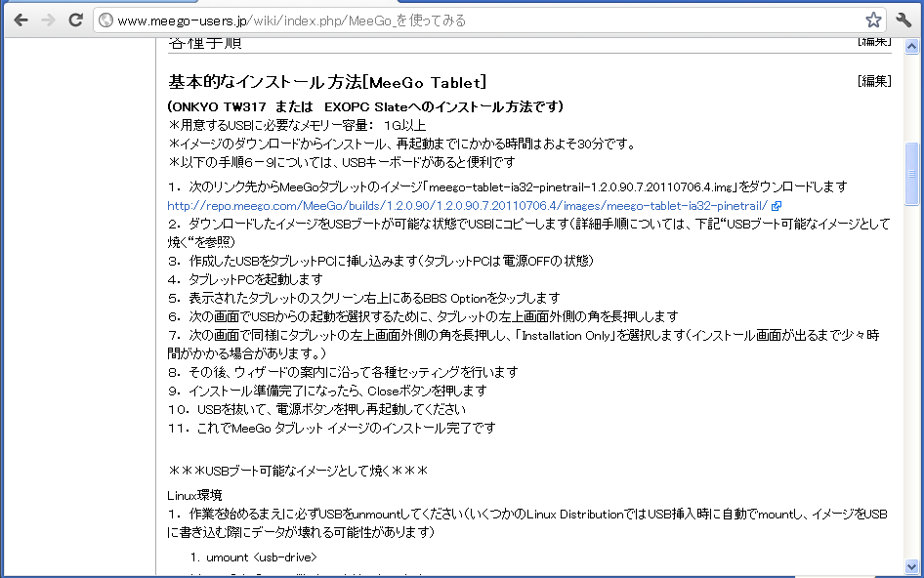924x578 pixels.
Task: Click external-link icon after the repo.meego.com URL
Action: click(x=776, y=206)
